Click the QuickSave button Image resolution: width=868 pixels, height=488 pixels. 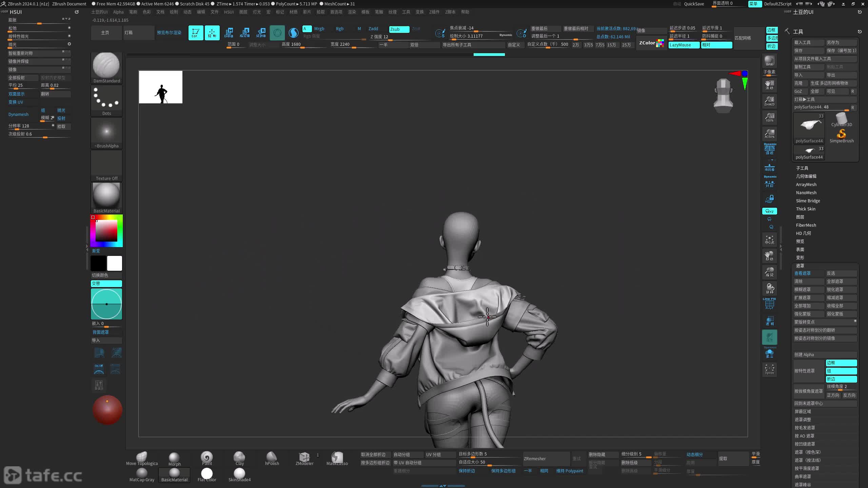click(x=694, y=4)
